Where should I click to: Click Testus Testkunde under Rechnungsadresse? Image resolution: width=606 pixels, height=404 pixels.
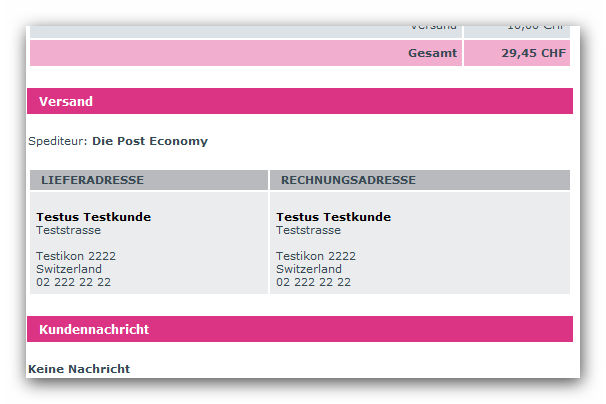pos(333,217)
